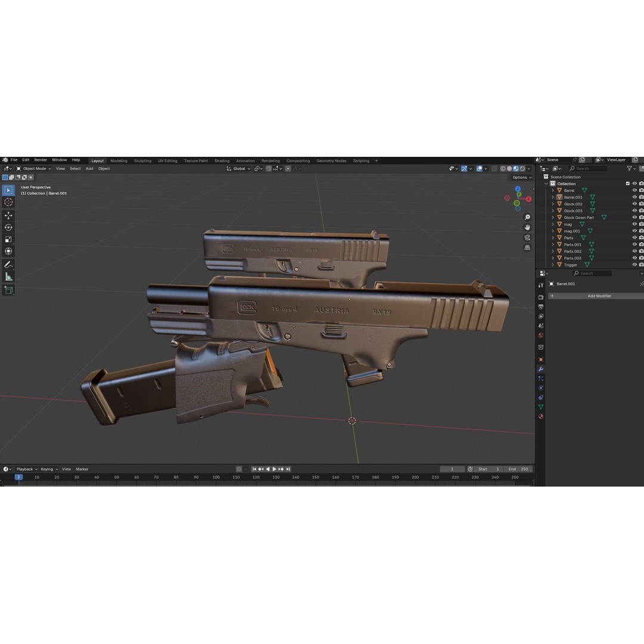
Task: Toggle viewport overlays button
Action: pos(479,169)
